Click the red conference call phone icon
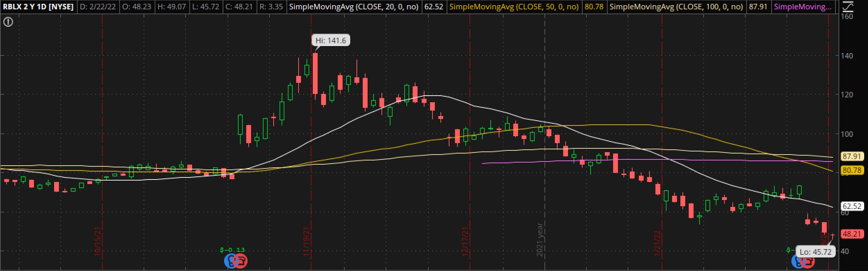Screen dimensions: 868x271 pyautogui.click(x=240, y=261)
